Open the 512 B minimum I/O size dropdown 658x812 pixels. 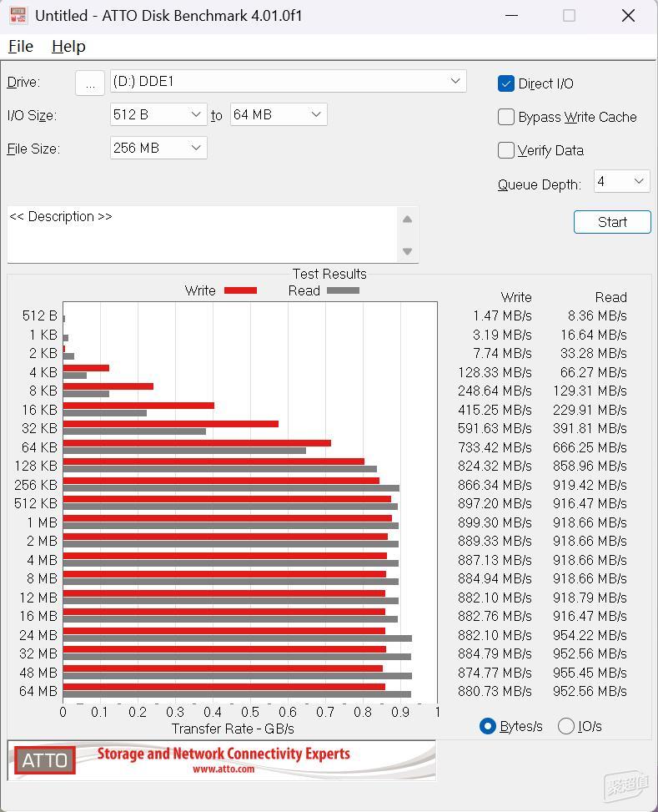pos(158,114)
